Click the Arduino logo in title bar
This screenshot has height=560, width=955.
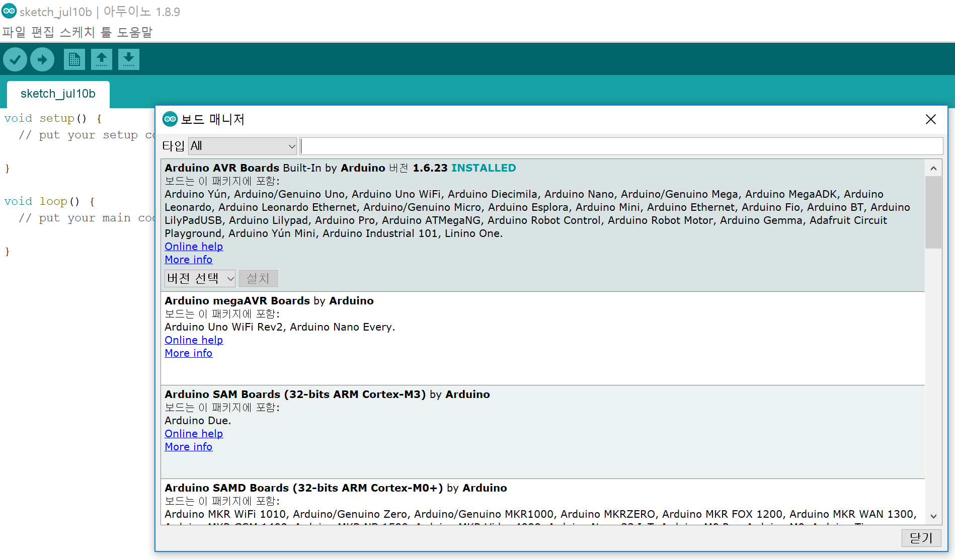[x=9, y=11]
